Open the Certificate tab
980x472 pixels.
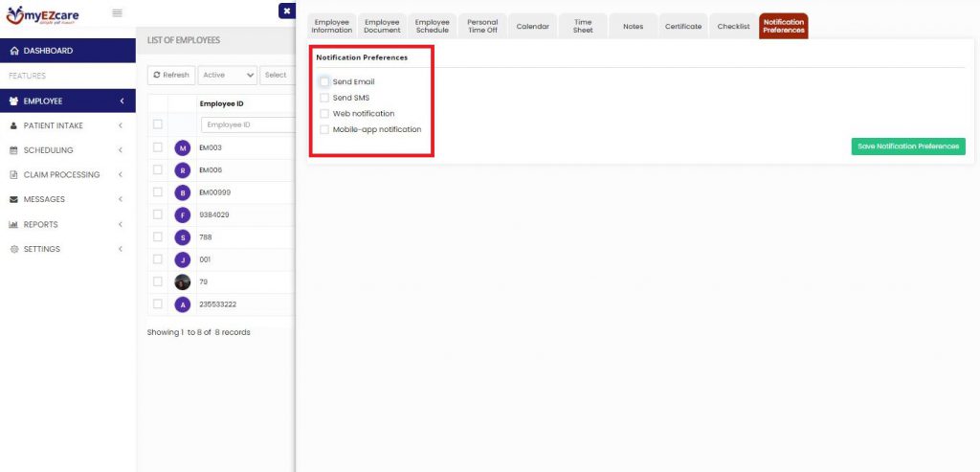tap(683, 26)
